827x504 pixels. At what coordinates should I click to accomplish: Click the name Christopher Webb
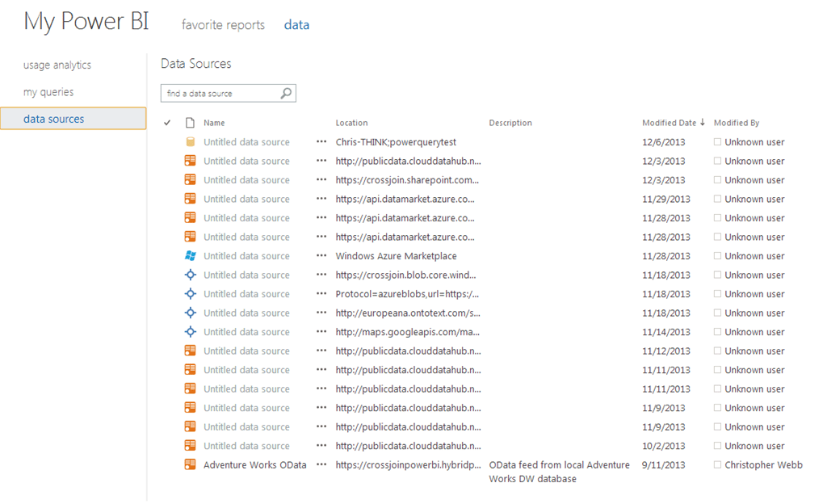coord(763,465)
